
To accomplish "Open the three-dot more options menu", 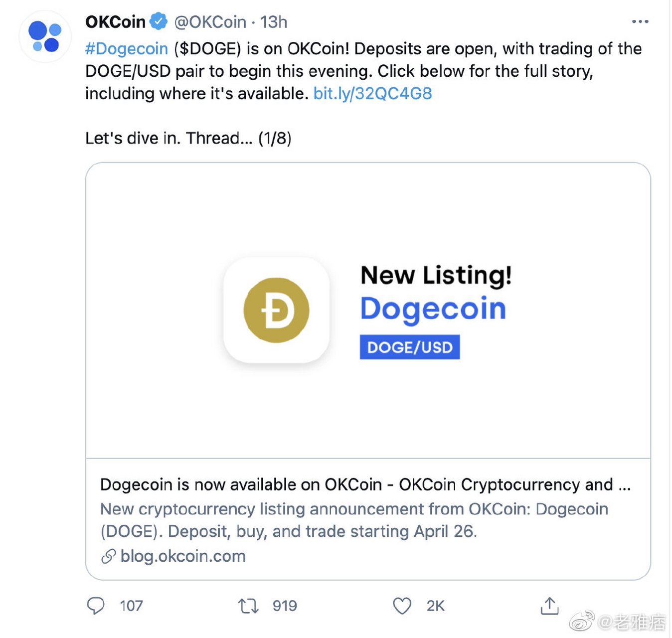I will coord(640,21).
